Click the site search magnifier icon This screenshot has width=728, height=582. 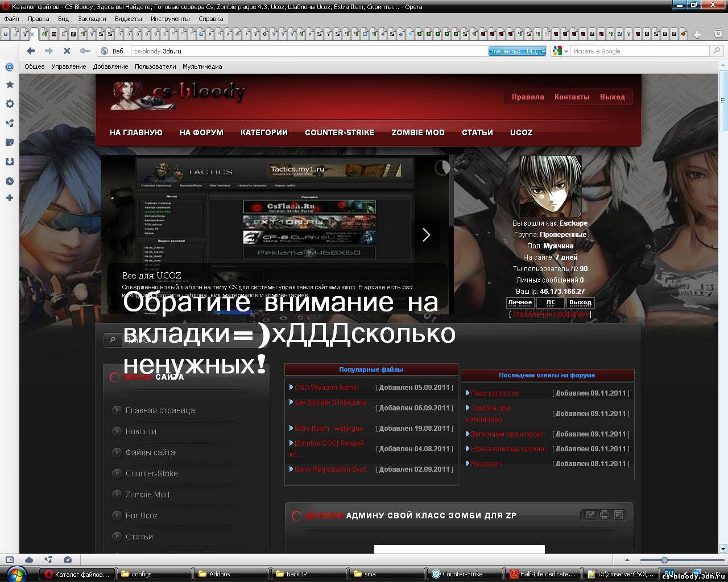113,340
